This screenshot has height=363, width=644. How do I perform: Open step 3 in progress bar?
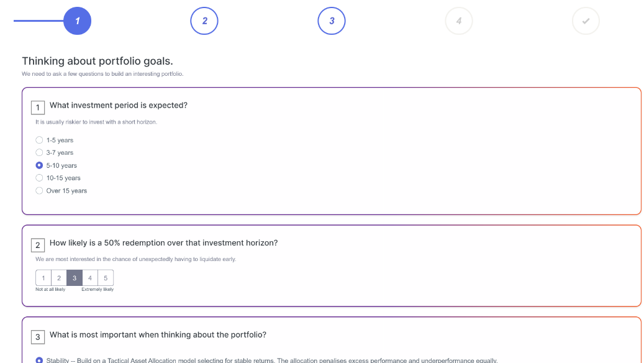pos(332,21)
